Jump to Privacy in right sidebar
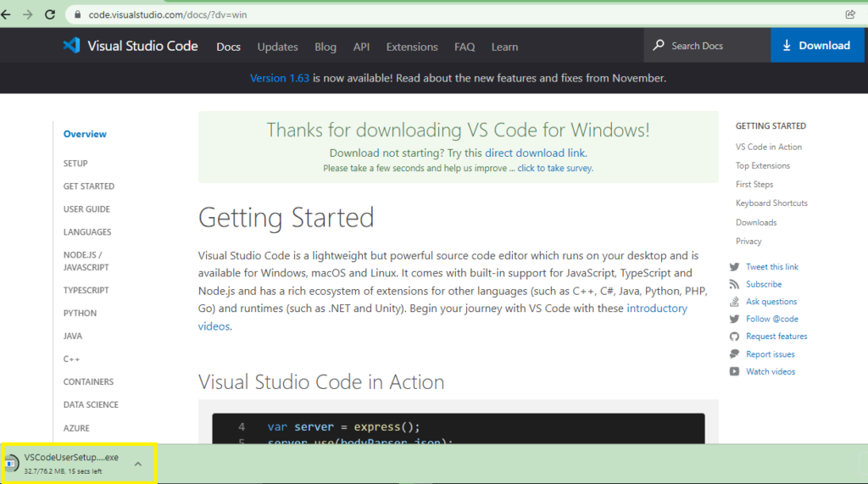Screen dimensions: 868x484 click(x=748, y=242)
